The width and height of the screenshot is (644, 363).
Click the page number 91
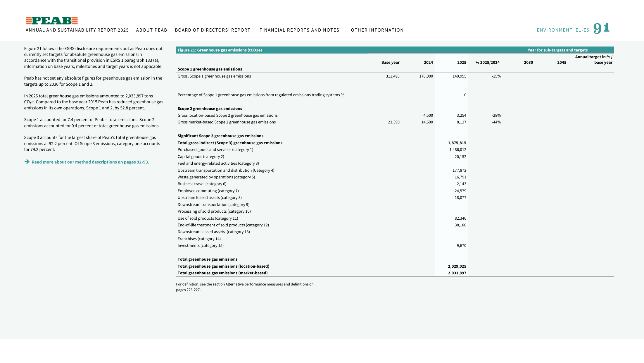point(601,28)
